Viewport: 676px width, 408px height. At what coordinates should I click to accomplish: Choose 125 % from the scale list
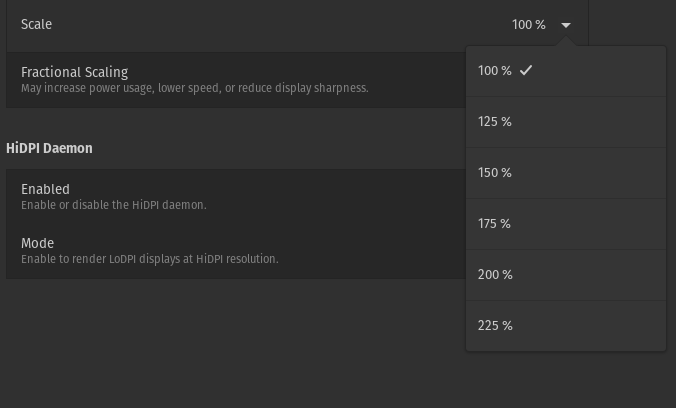495,122
